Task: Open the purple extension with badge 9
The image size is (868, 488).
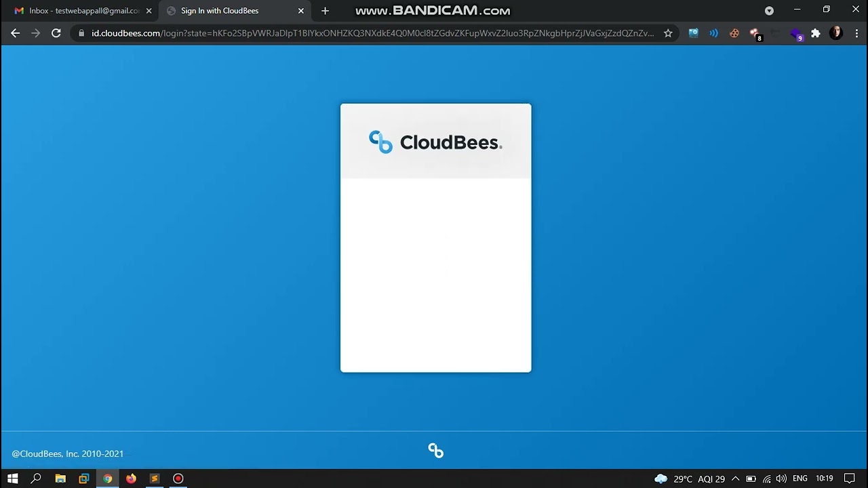Action: [x=796, y=34]
